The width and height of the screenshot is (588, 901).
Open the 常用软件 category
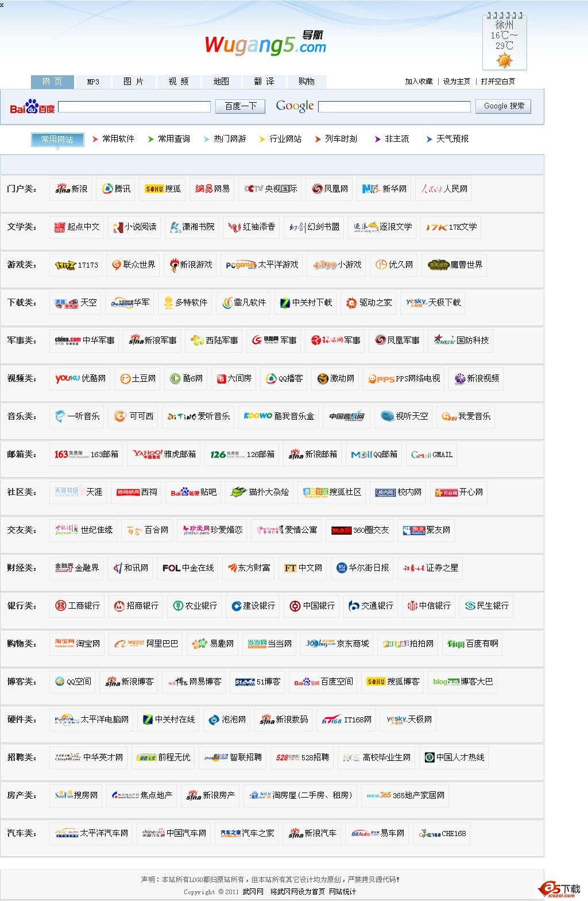(118, 139)
